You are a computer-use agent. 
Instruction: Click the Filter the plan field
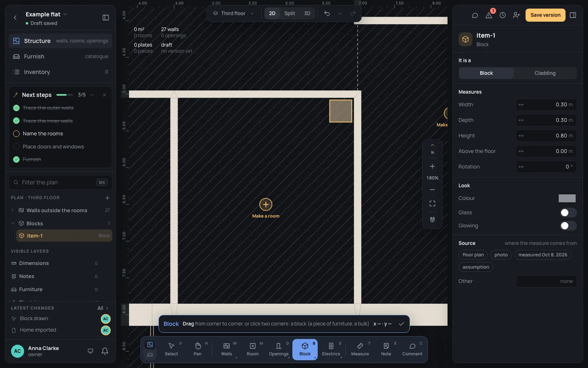[x=60, y=182]
